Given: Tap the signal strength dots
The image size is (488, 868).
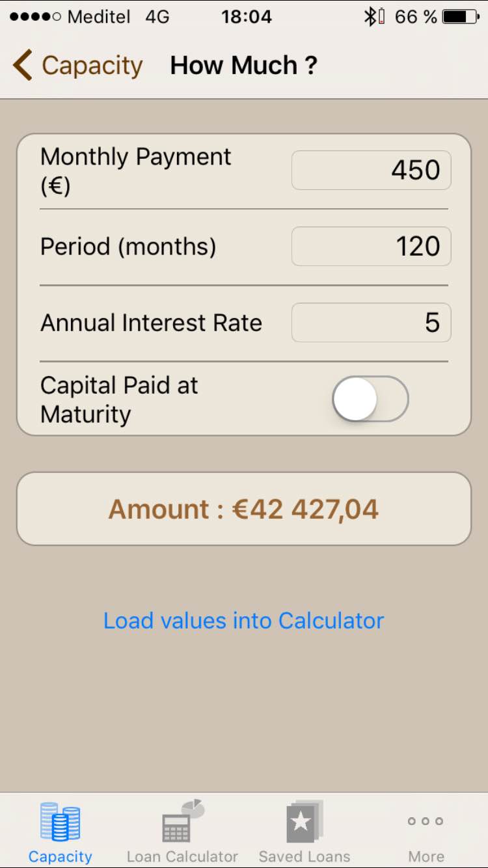Looking at the screenshot, I should [x=35, y=17].
